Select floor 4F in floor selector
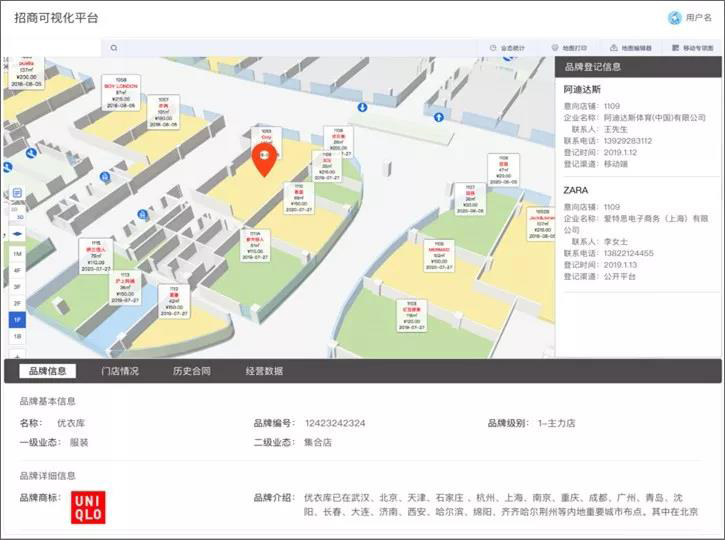This screenshot has width=725, height=540. 17,271
